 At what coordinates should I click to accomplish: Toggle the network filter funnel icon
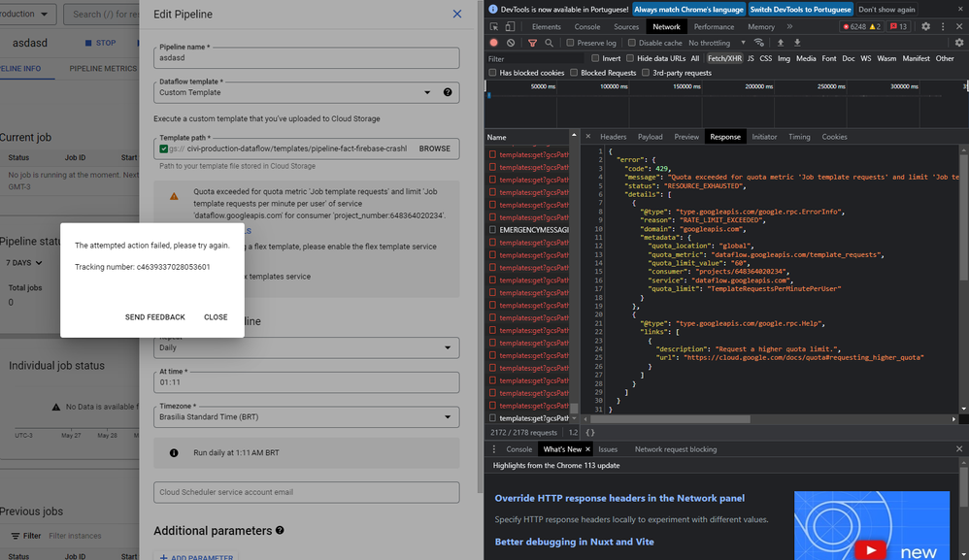coord(532,43)
